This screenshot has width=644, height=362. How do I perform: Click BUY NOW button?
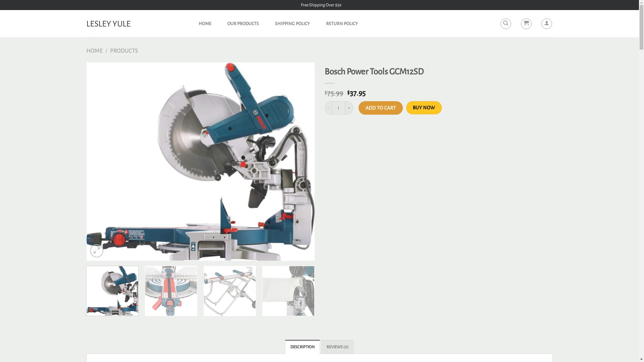coord(424,108)
